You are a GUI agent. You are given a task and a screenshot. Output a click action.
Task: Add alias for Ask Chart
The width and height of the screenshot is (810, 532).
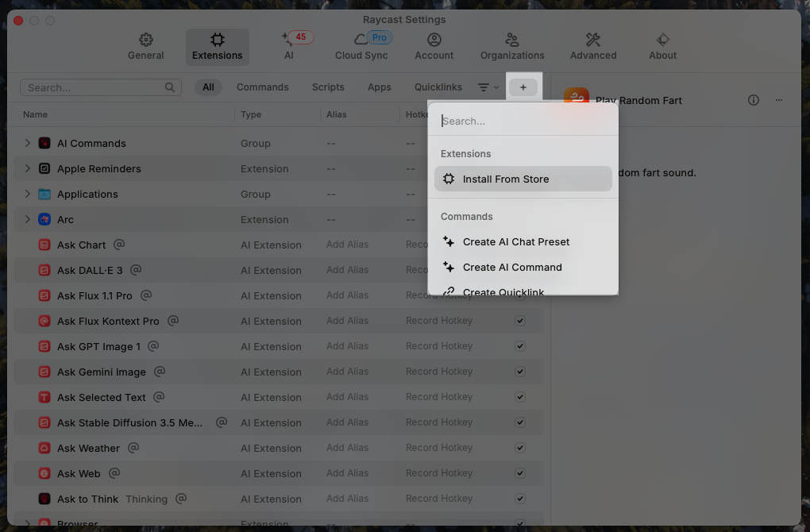[x=347, y=245]
